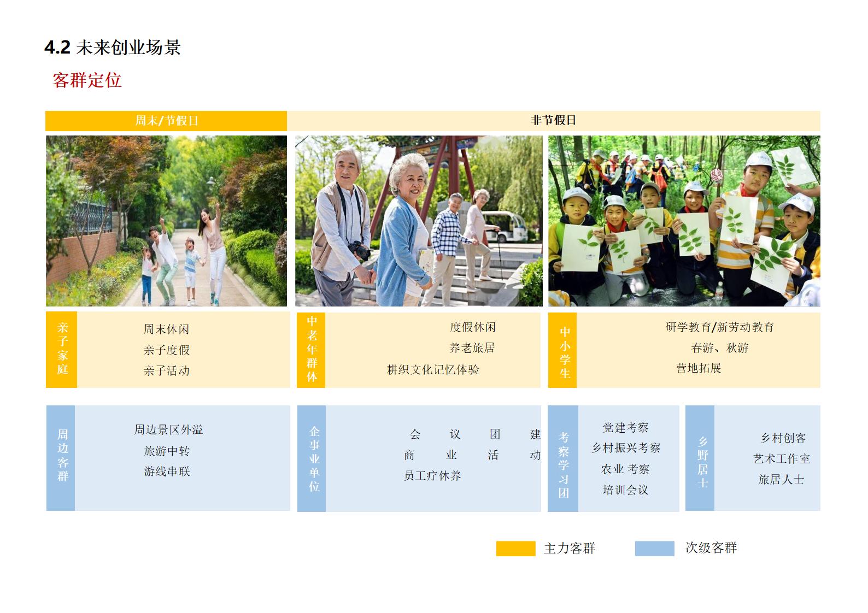The width and height of the screenshot is (868, 613).
Task: Click the heading '4.2 未来创业场景'
Action: 113,48
